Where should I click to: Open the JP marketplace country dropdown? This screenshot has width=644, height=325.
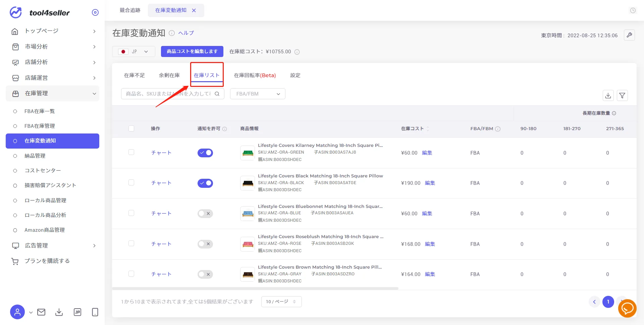[x=133, y=52]
